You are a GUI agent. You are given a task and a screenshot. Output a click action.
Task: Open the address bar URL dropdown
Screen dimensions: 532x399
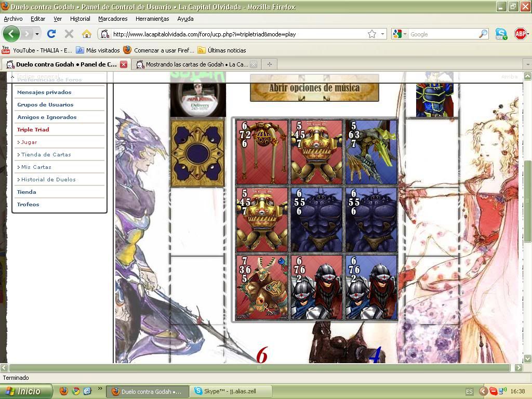pos(383,34)
